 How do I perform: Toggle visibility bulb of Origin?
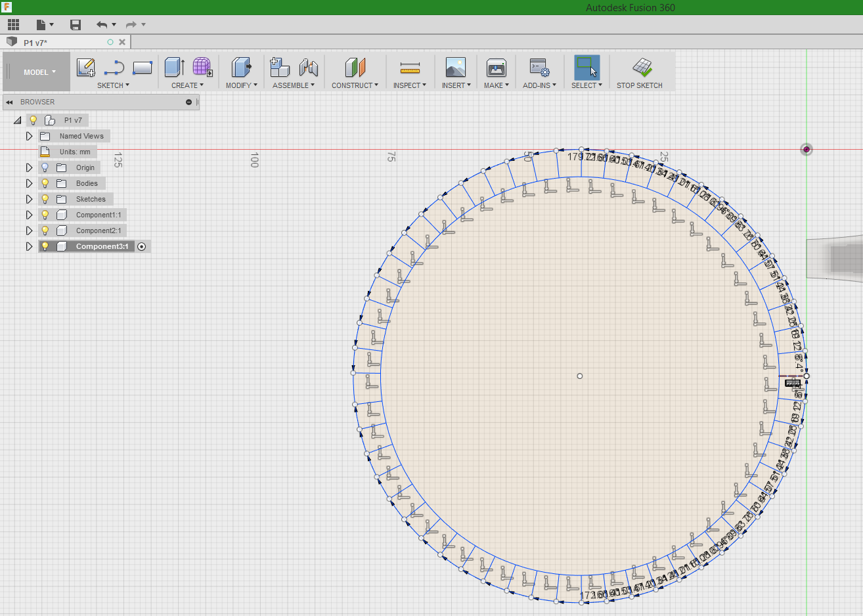click(45, 167)
